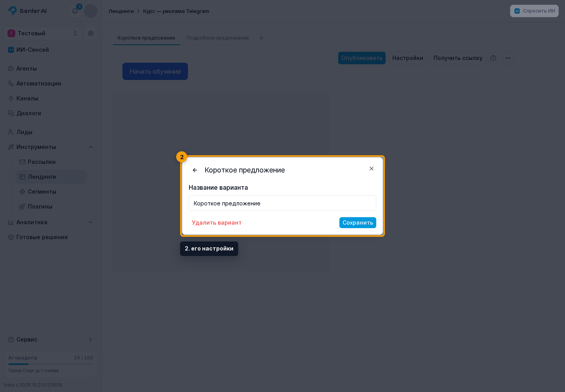Click the back arrow in the dialog
The image size is (565, 392).
195,170
